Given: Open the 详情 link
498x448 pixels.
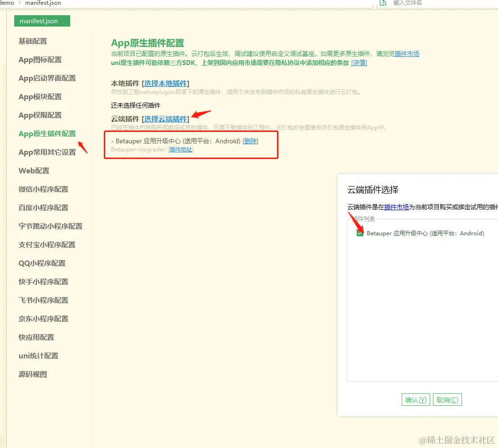Looking at the screenshot, I should (359, 63).
